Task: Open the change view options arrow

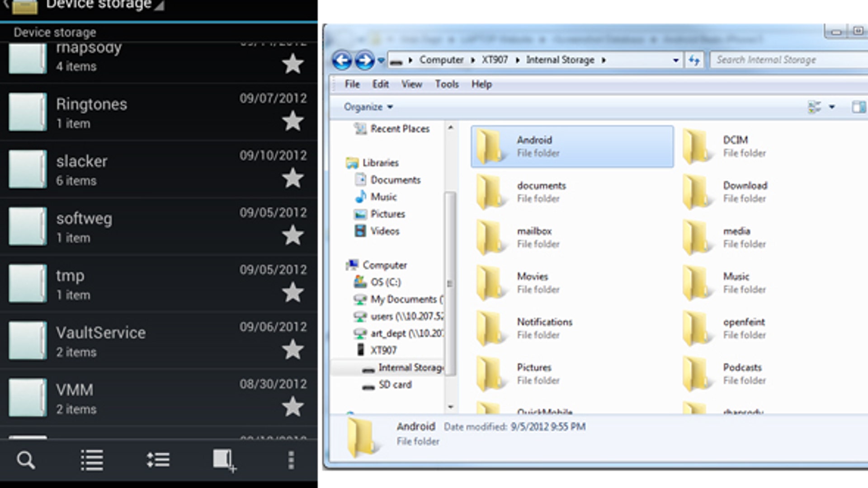Action: [832, 107]
